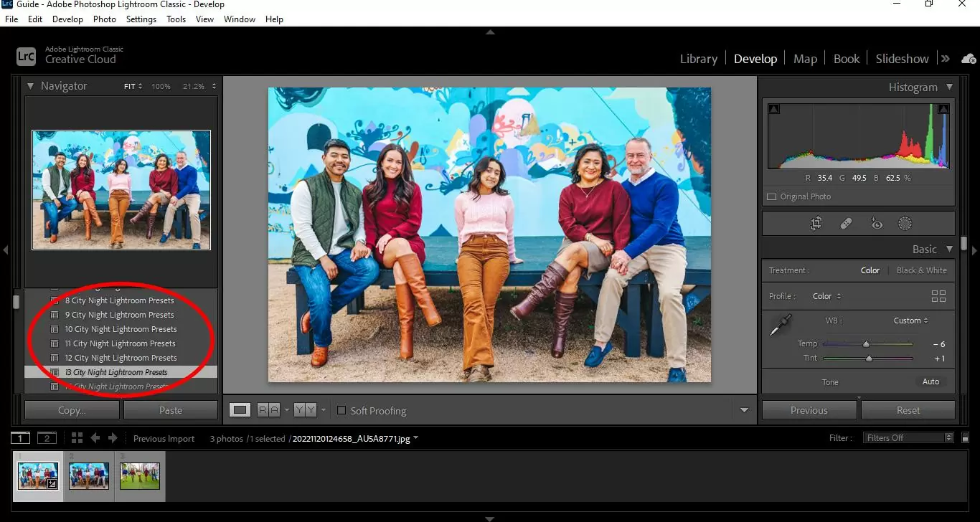Apply Auto tone adjustment
Screen dimensions: 980x522
coord(930,381)
